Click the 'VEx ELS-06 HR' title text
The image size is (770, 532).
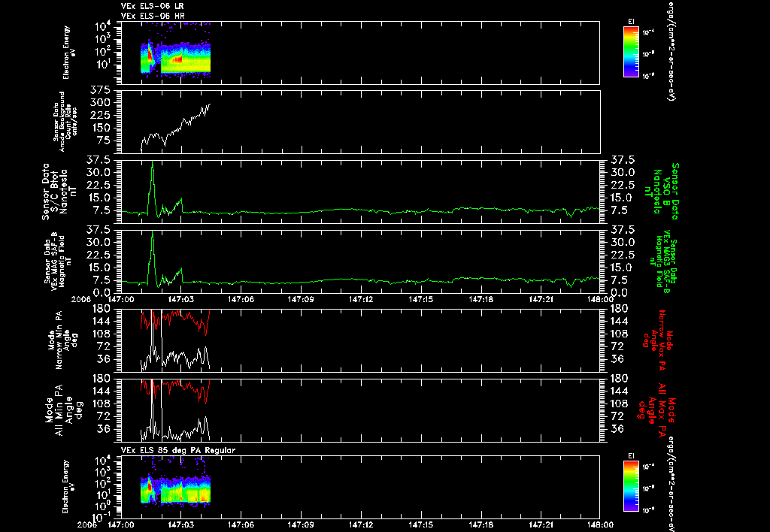(x=153, y=17)
